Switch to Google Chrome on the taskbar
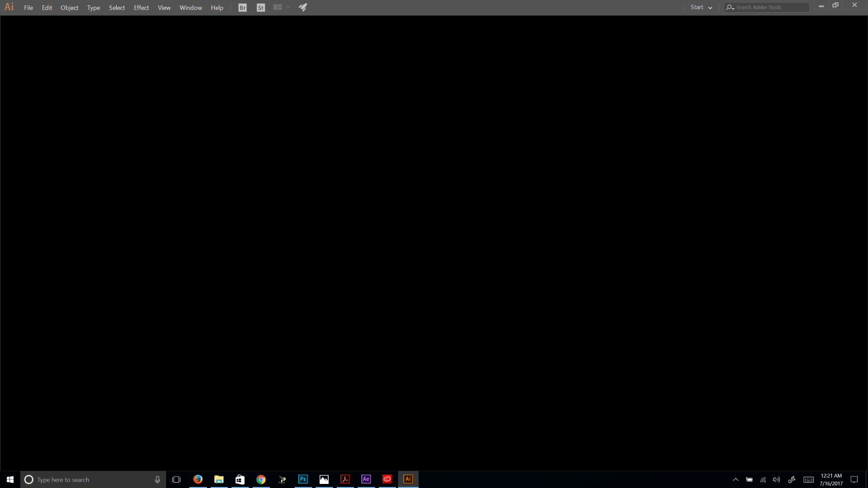Screen dimensions: 868x488 [261, 479]
